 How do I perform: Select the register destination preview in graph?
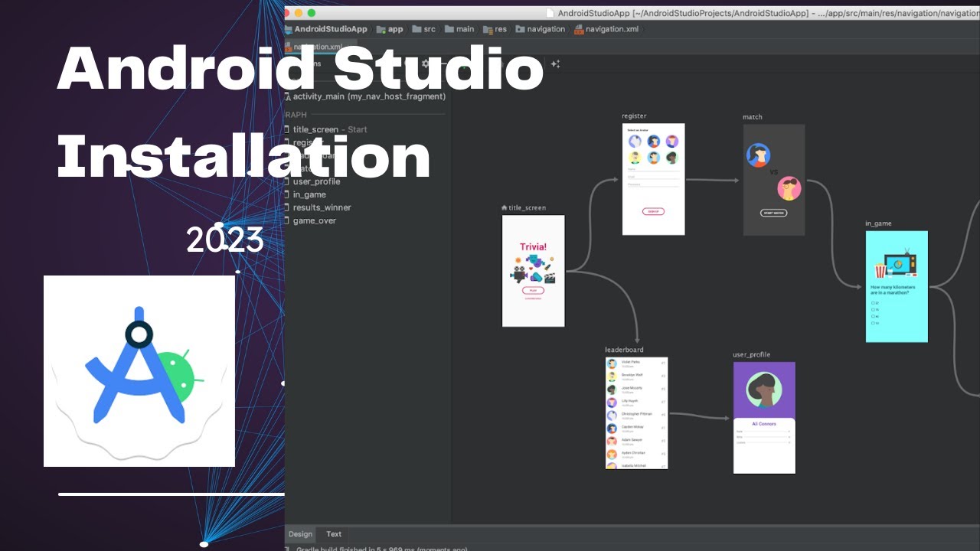tap(653, 179)
